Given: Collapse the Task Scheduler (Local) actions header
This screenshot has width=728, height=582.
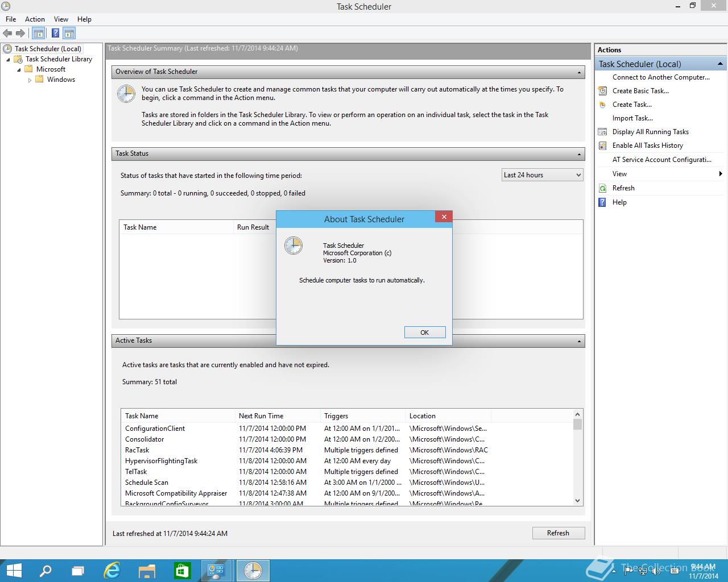Looking at the screenshot, I should 720,64.
